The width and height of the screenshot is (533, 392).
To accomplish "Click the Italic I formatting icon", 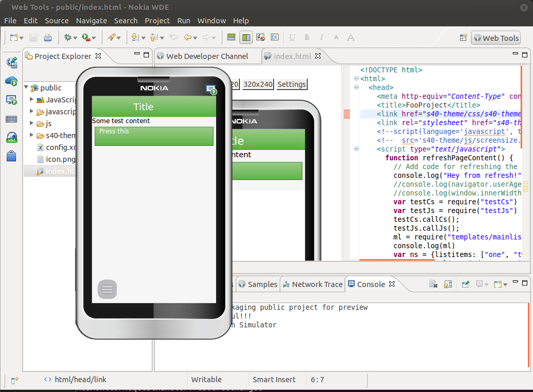I will coord(322,37).
